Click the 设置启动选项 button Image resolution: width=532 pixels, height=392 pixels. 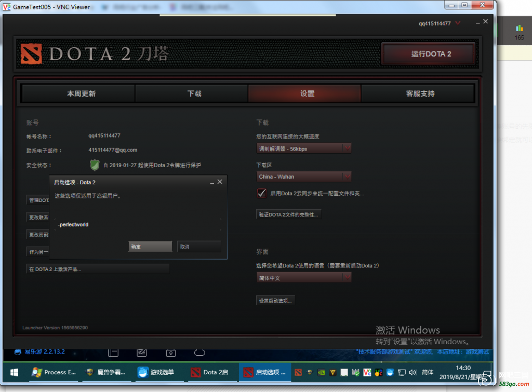(275, 301)
